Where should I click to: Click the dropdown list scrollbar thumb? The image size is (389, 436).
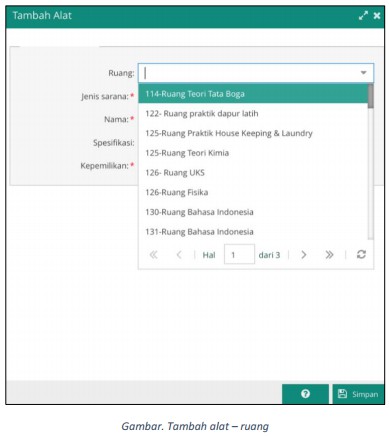pos(371,96)
